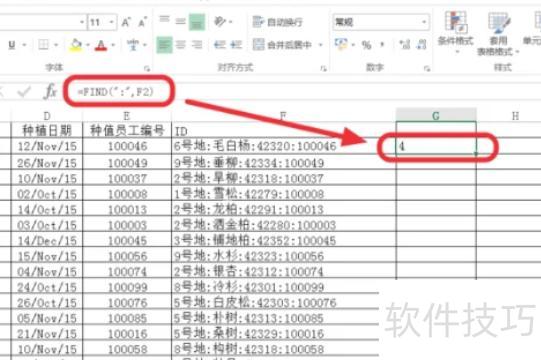541x360 pixels.
Task: Click the phonetic guide (wén) icon
Action: (133, 45)
